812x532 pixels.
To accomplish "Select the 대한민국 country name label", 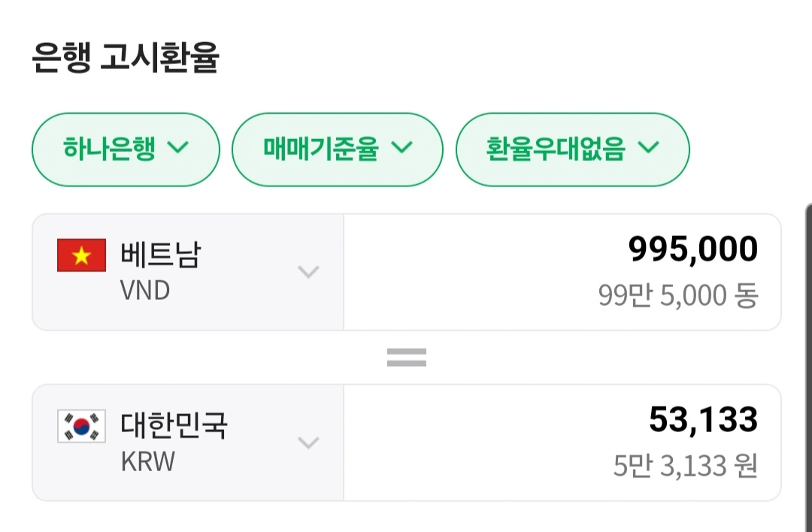I will tap(174, 425).
